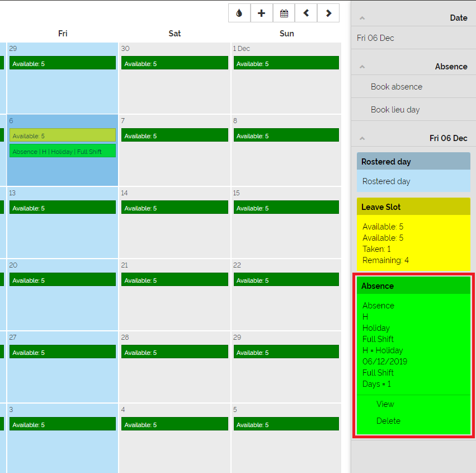Go to previous month with left chevron
Screen dimensions: 476x473
tap(306, 13)
